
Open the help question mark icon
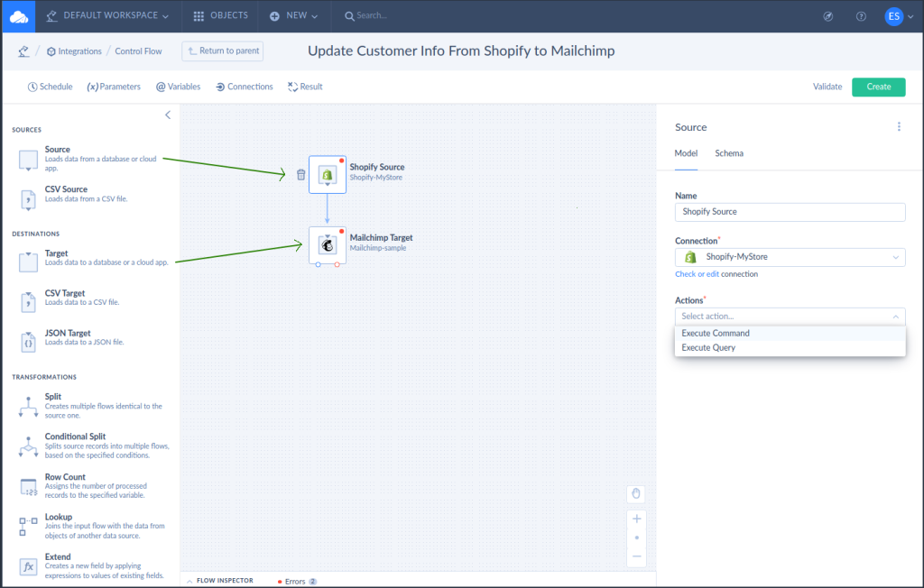pyautogui.click(x=861, y=16)
